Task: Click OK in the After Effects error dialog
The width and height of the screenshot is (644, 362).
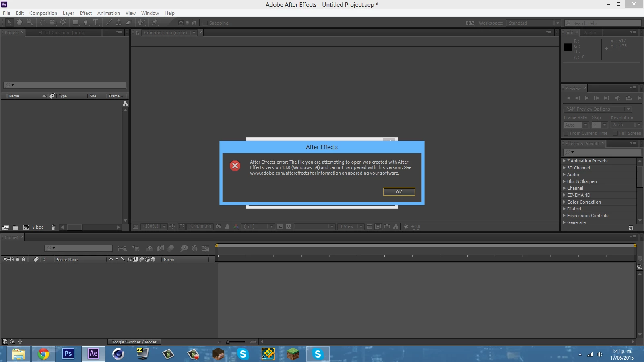Action: [x=399, y=192]
